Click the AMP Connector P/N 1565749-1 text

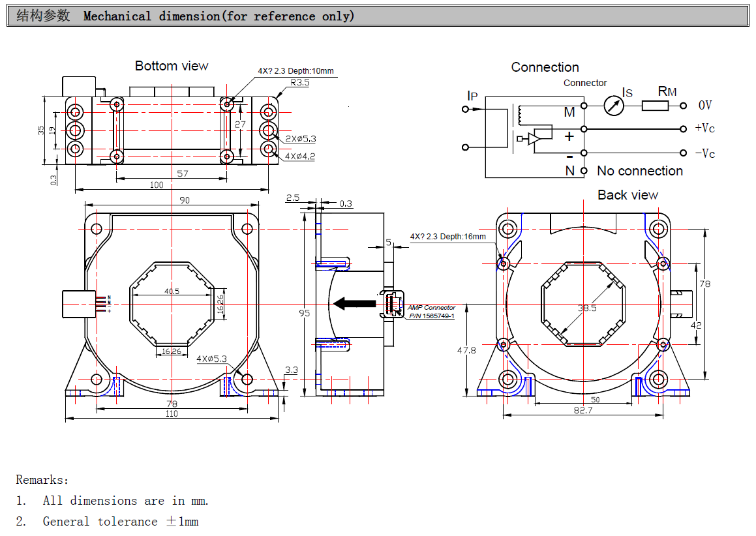[431, 312]
